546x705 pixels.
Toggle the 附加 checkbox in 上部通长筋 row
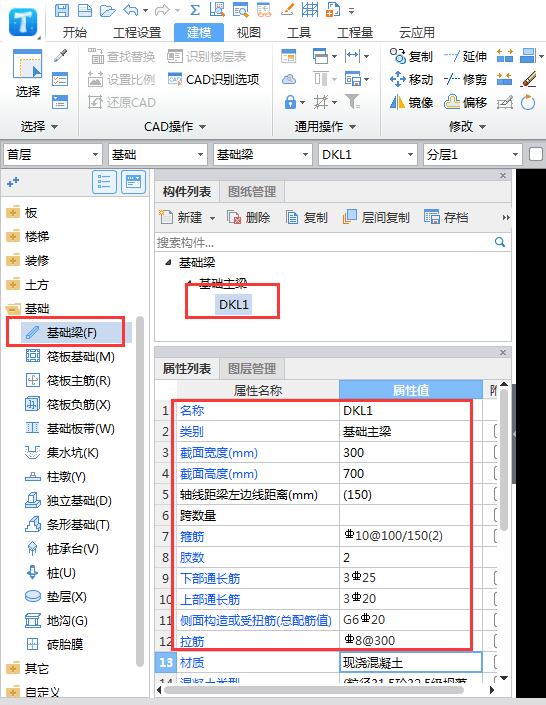[495, 599]
